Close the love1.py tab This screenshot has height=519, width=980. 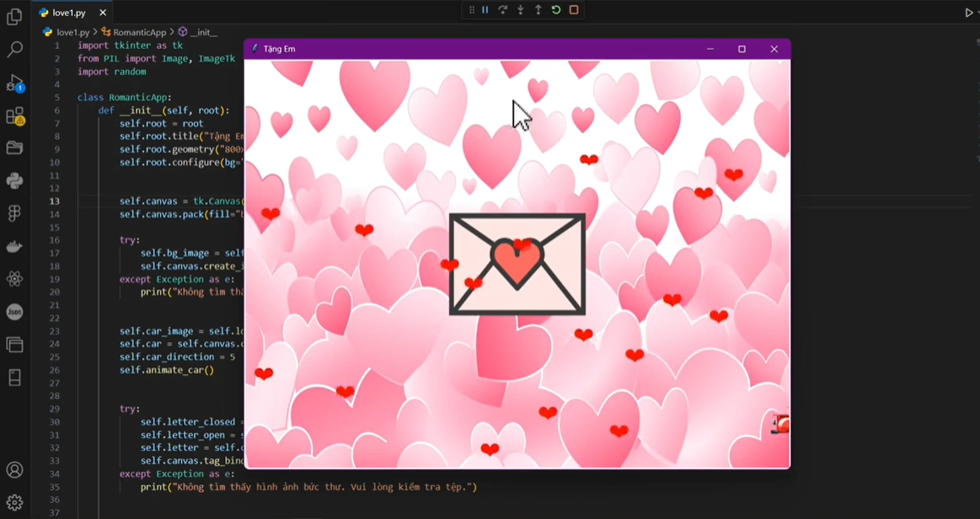[x=103, y=13]
